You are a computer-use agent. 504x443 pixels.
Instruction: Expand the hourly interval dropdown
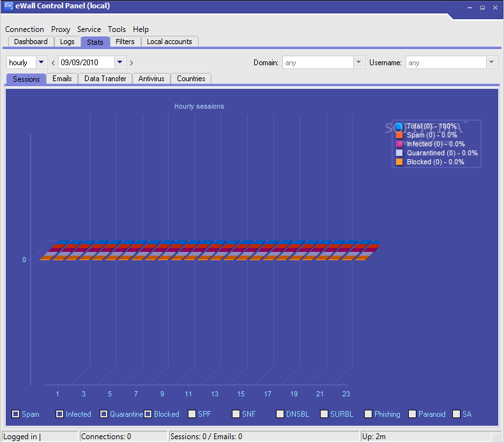tap(41, 62)
